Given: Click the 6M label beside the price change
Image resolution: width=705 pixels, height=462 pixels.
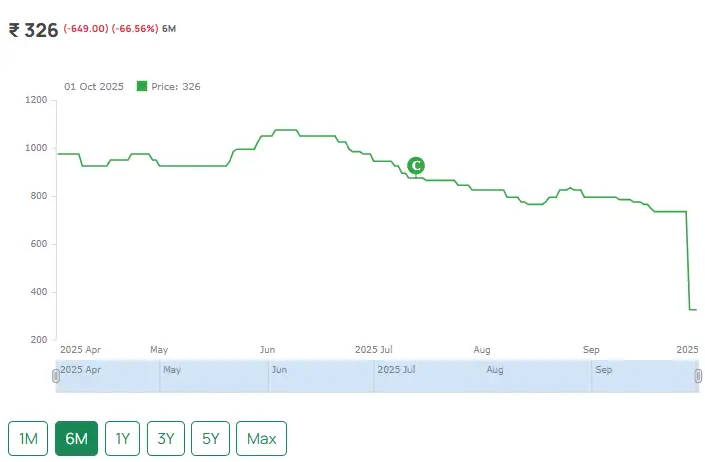Looking at the screenshot, I should coord(169,28).
